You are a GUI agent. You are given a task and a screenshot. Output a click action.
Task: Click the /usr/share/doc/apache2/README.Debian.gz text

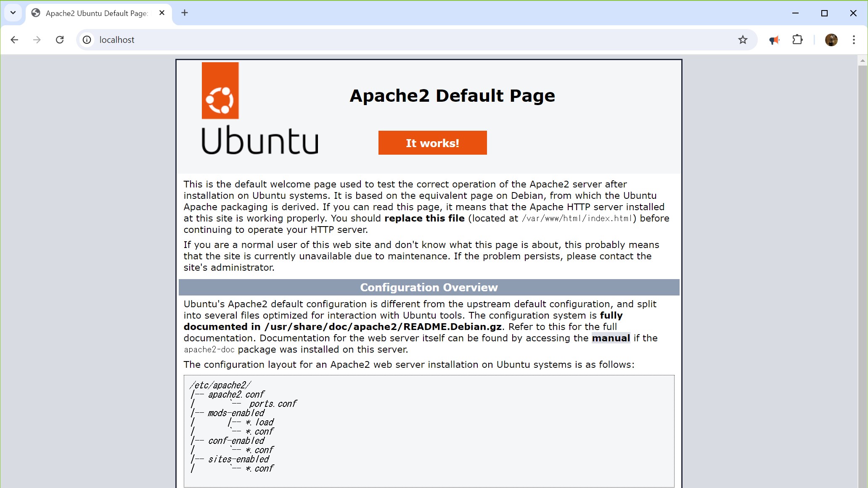[383, 327]
